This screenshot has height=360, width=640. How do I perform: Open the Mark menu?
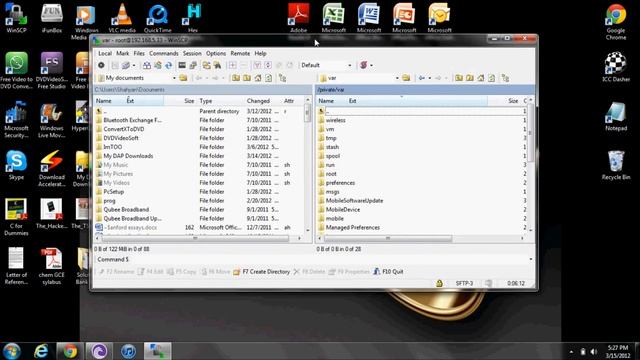pyautogui.click(x=122, y=53)
